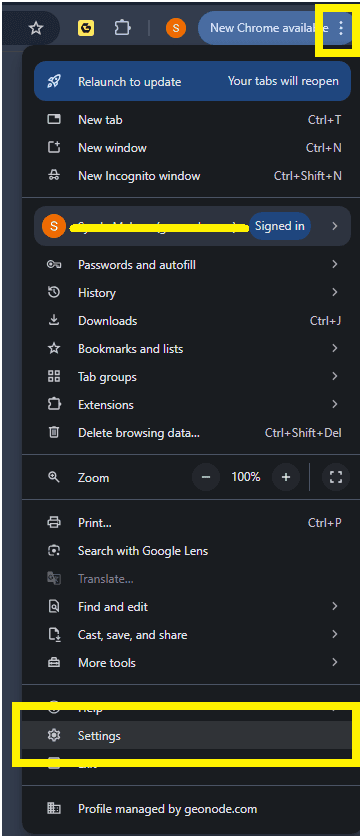
Task: Click the Find and edit icon
Action: pyautogui.click(x=54, y=607)
